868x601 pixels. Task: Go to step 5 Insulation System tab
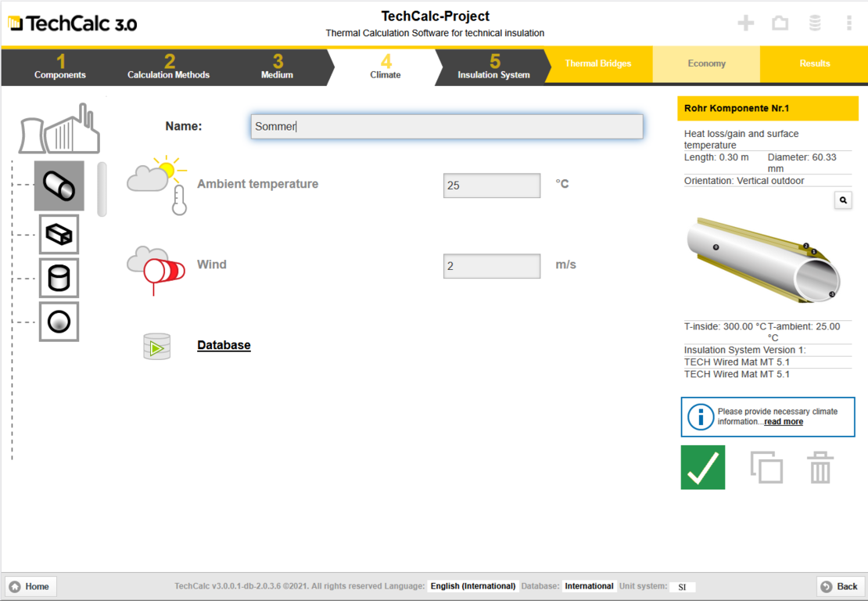[x=493, y=67]
